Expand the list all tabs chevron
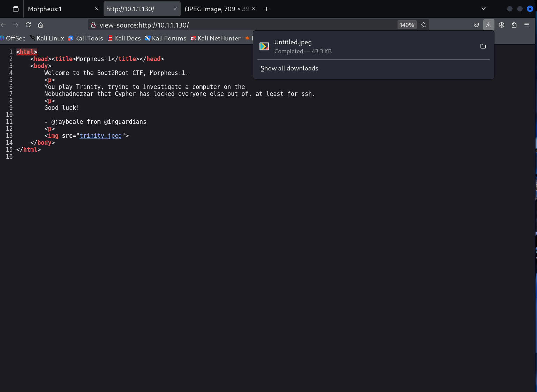Viewport: 537px width, 392px height. [x=484, y=9]
